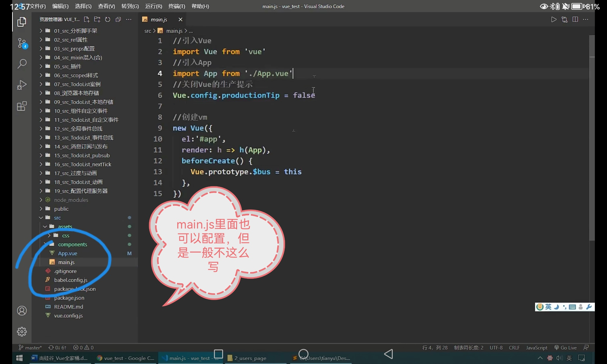Click Go Live in status bar
This screenshot has height=364, width=607.
(565, 348)
